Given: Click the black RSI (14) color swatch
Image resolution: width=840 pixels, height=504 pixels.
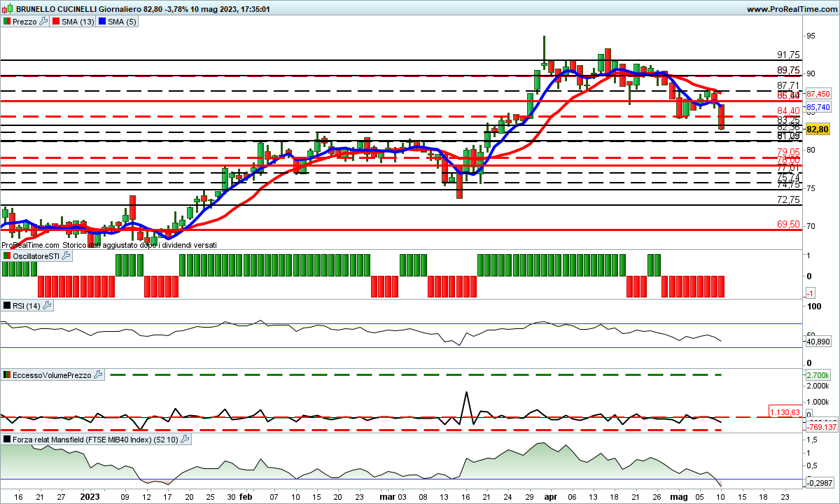Looking at the screenshot, I should point(6,306).
